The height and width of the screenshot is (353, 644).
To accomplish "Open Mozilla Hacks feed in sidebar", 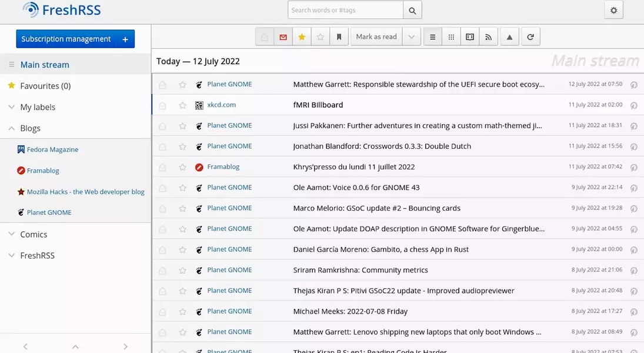I will click(86, 192).
